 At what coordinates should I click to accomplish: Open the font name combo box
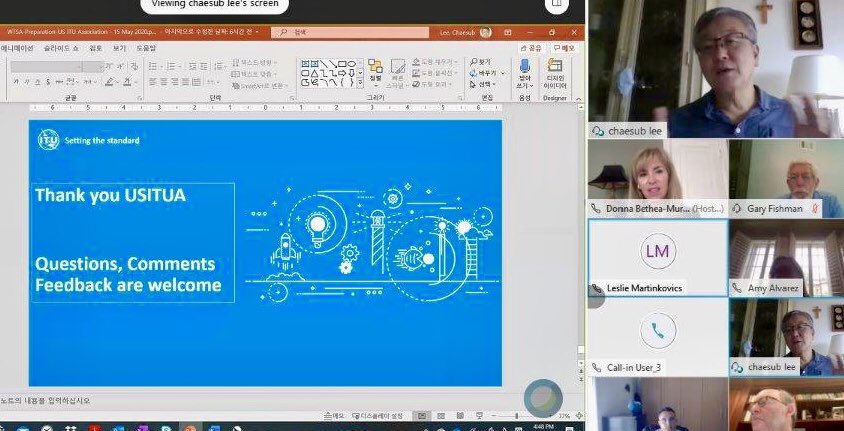tap(46, 66)
